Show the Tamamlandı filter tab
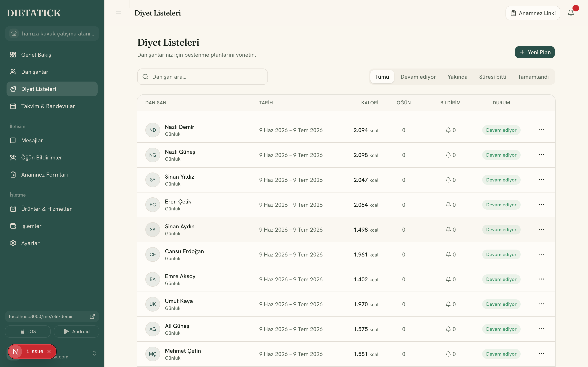This screenshot has height=367, width=588. [533, 77]
